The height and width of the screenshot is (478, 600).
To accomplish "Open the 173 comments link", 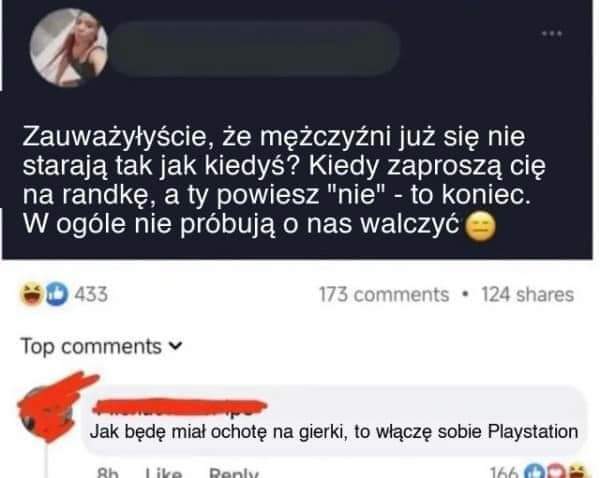I will point(384,295).
